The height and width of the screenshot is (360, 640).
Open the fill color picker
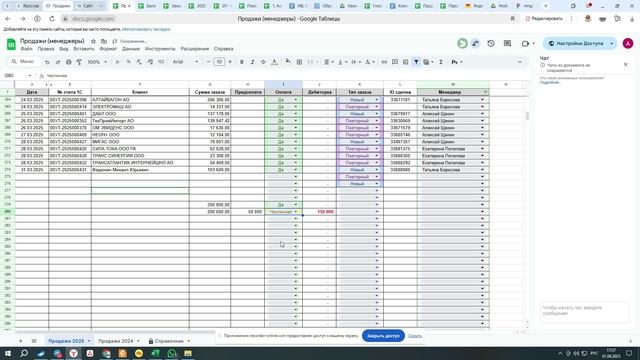pyautogui.click(x=288, y=62)
